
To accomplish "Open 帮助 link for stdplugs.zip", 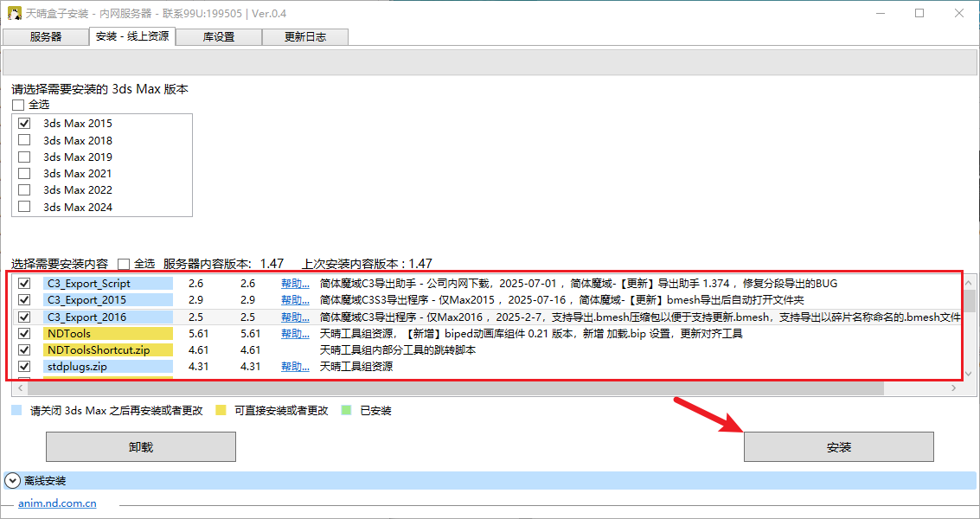I will tap(294, 367).
